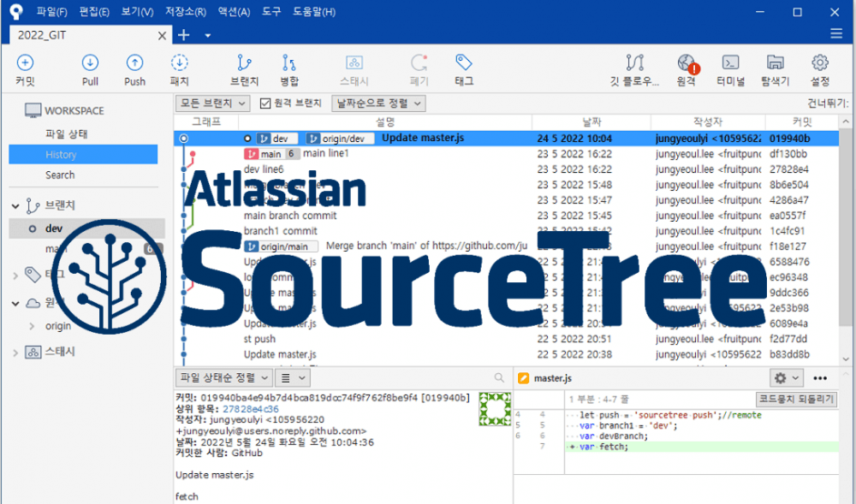Click the origin/dev branch label
The height and width of the screenshot is (504, 856).
[x=340, y=139]
